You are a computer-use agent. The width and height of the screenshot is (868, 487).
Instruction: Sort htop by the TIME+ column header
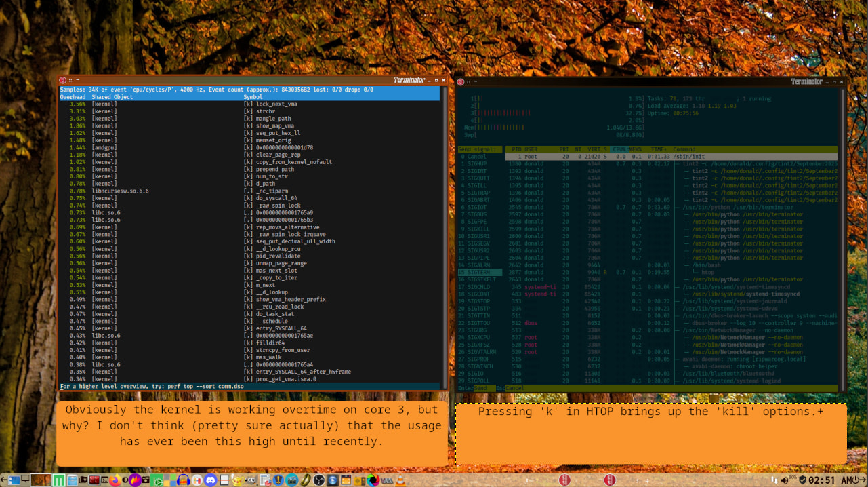click(x=659, y=149)
